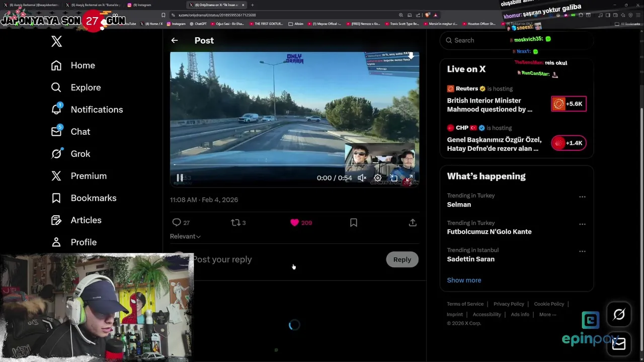
Task: Click the Notifications bell icon
Action: (x=56, y=110)
